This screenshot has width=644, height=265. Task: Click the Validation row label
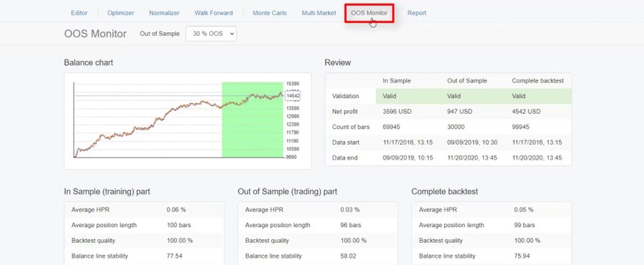click(x=345, y=96)
